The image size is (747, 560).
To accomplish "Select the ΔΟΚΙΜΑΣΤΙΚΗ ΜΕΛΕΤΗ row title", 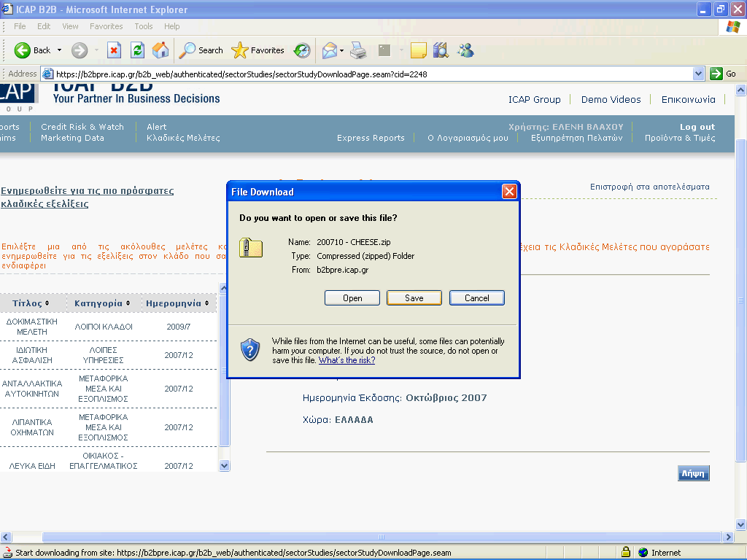I will pos(31,327).
